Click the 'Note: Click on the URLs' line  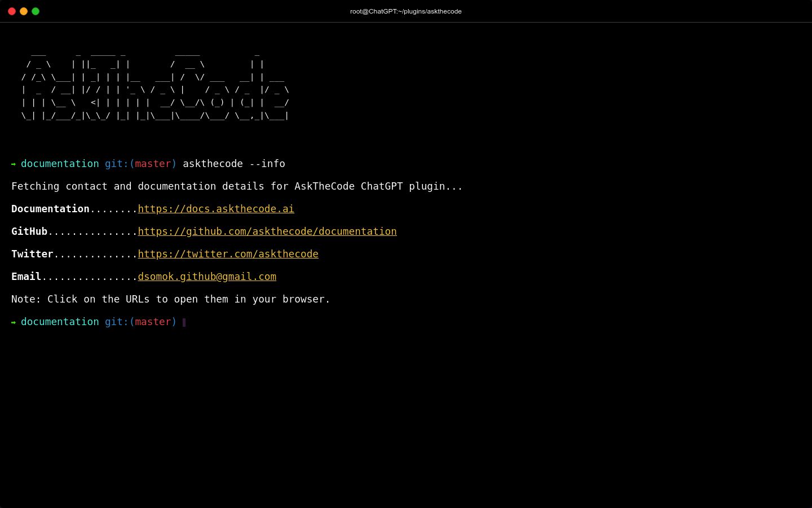171,299
